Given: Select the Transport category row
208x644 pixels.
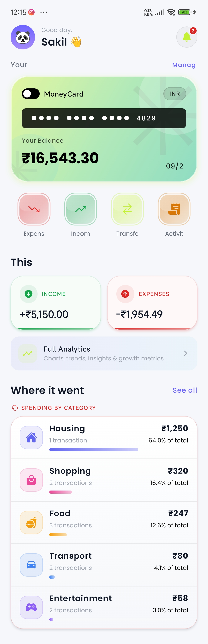Looking at the screenshot, I should coord(104,565).
